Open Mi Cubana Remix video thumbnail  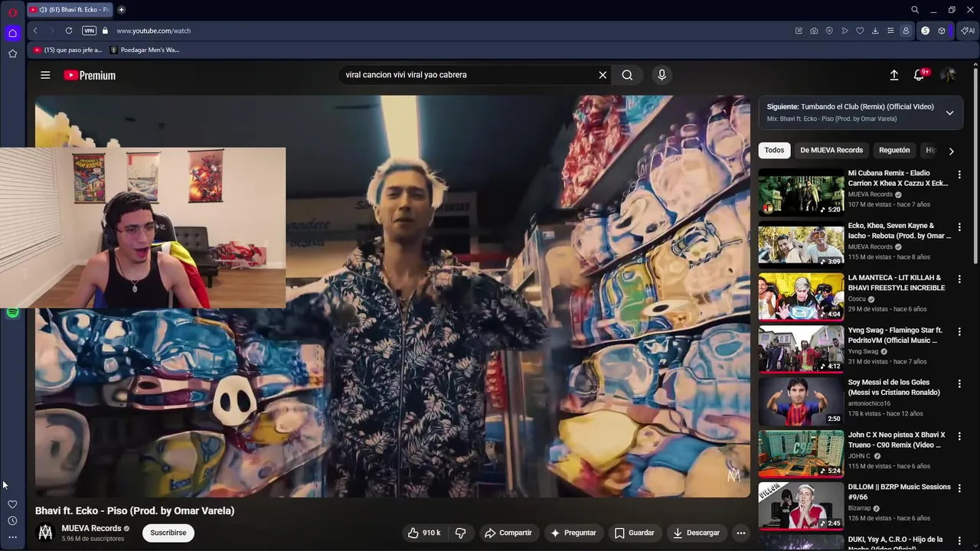tap(801, 191)
